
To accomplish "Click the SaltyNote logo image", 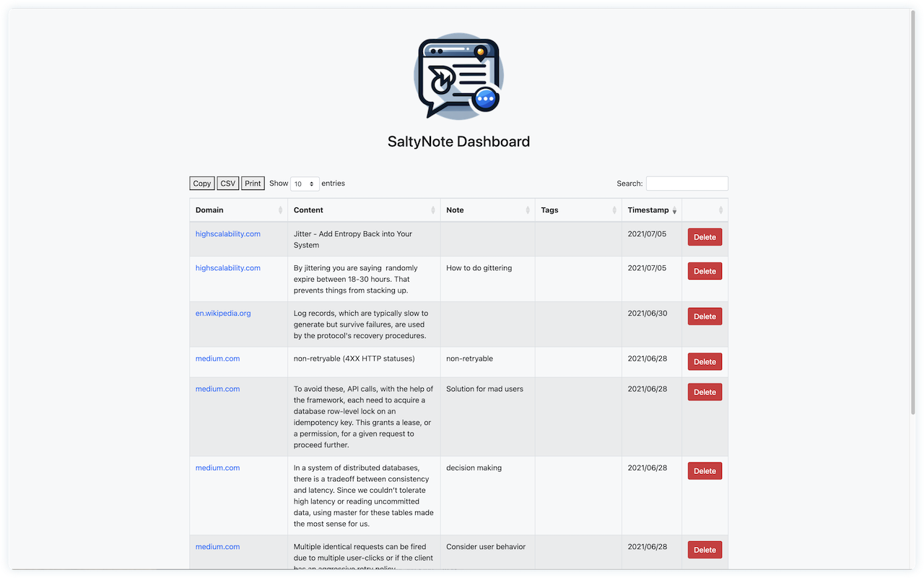I will tap(458, 76).
